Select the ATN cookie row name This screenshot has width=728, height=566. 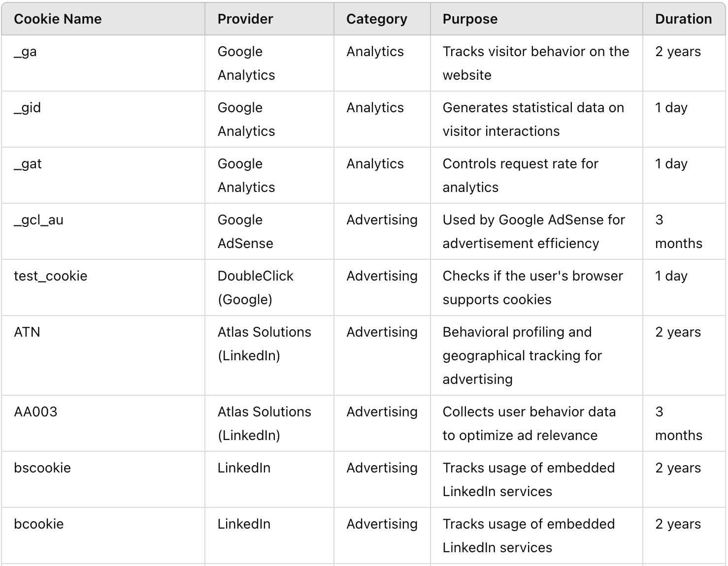[x=27, y=332]
